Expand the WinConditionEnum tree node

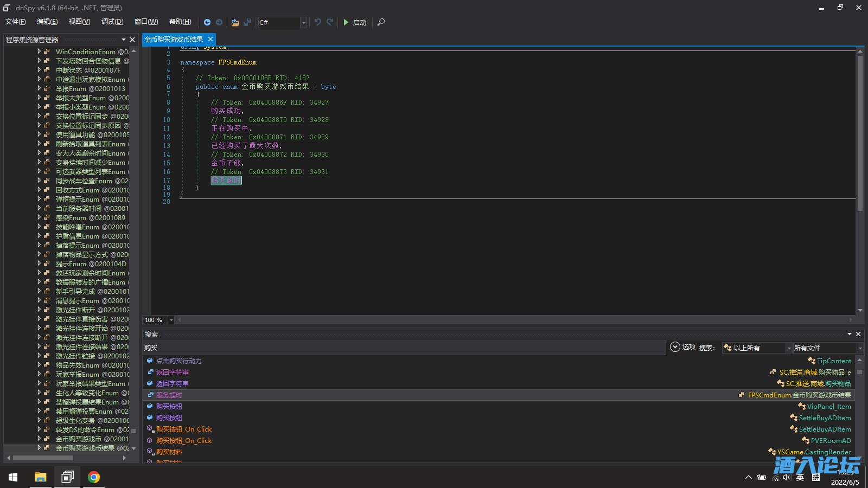click(39, 52)
